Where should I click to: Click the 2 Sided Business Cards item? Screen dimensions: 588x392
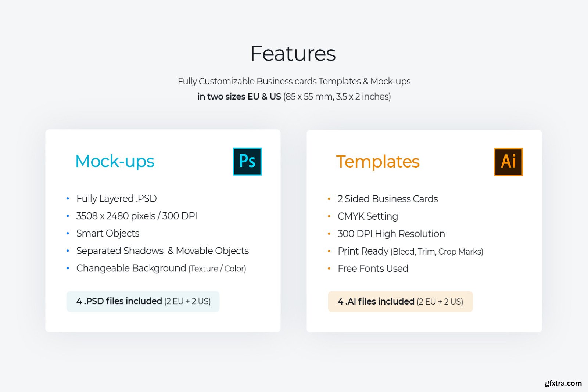coord(388,199)
